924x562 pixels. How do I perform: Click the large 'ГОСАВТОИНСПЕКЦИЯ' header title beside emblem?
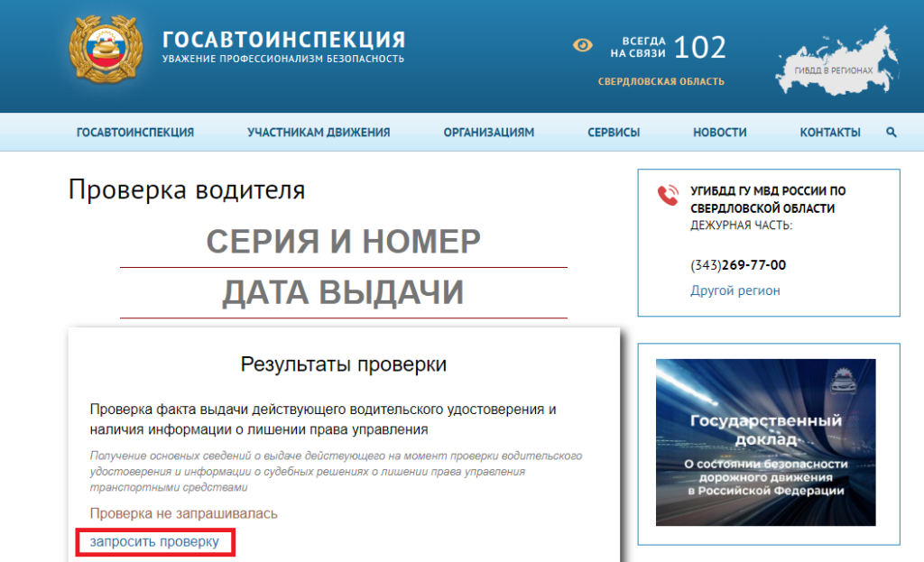pos(283,40)
